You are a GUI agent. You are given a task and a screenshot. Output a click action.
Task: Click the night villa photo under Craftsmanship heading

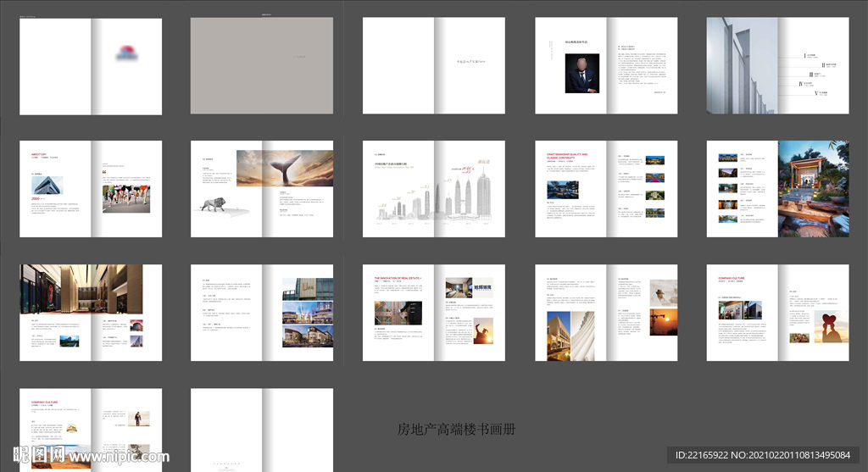point(563,190)
